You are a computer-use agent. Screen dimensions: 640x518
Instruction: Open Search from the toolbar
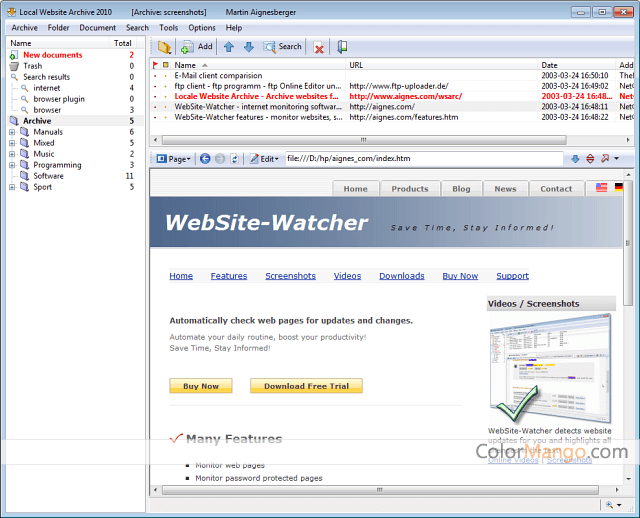point(282,46)
